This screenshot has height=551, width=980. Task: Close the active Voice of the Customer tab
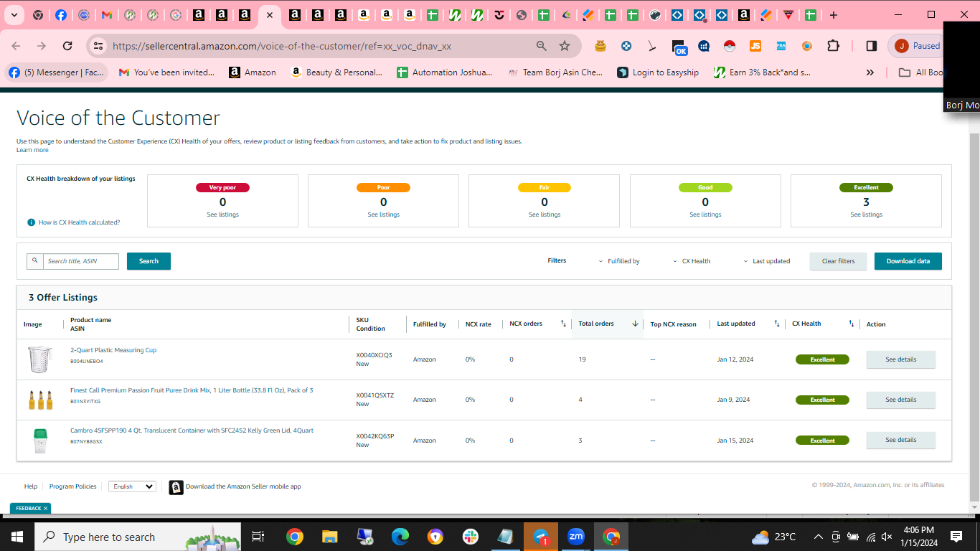268,14
